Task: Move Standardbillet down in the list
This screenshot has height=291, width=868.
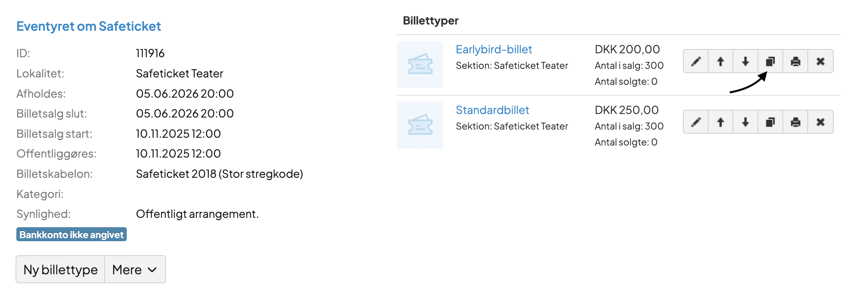Action: (745, 122)
